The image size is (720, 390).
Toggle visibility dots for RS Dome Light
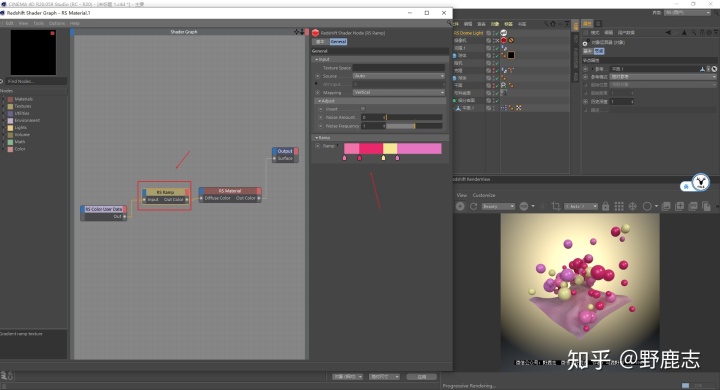tap(495, 33)
